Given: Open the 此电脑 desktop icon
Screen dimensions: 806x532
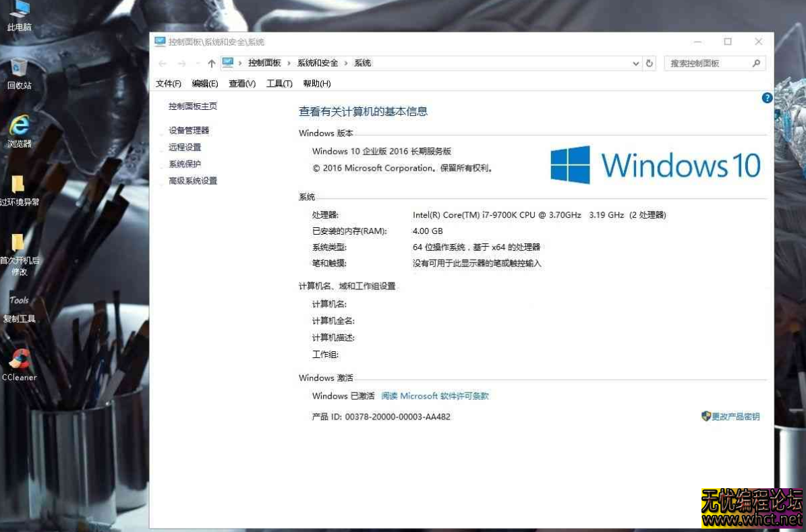Looking at the screenshot, I should tap(20, 16).
